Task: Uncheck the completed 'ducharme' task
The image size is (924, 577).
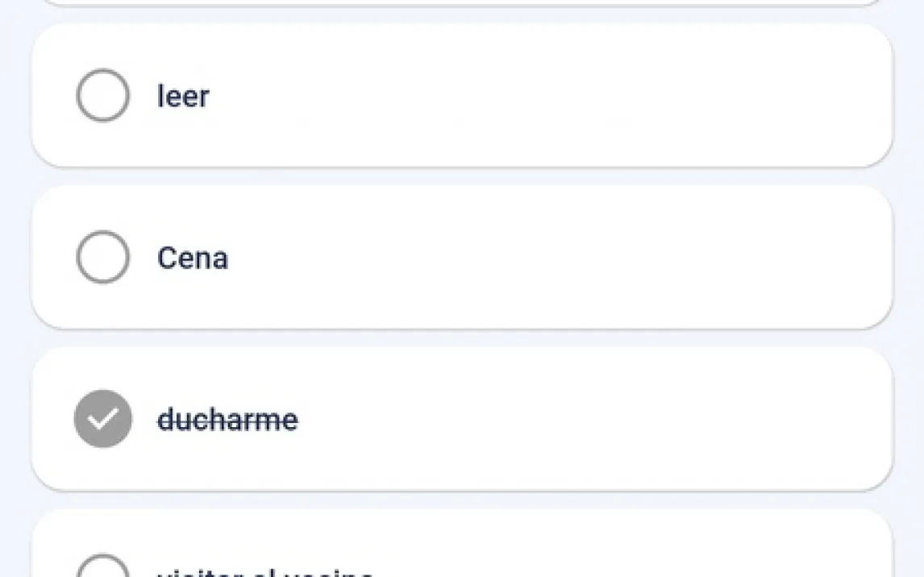Action: coord(102,418)
